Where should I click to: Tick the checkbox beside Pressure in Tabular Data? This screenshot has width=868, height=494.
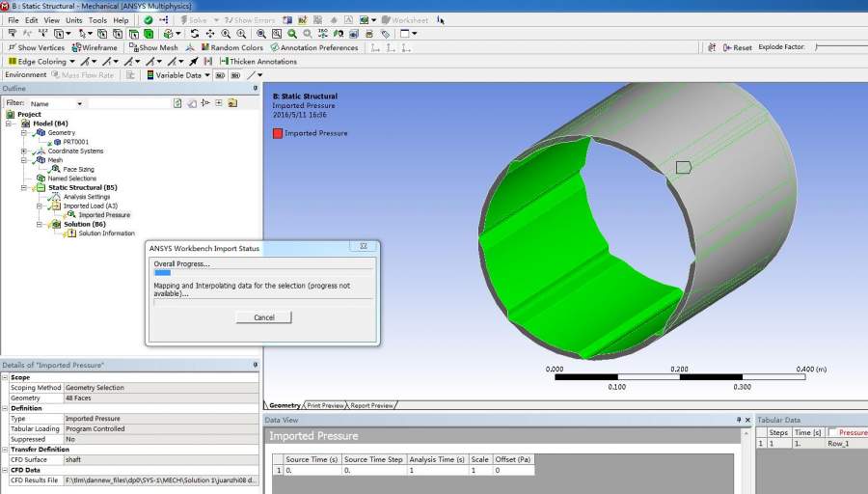coord(832,432)
